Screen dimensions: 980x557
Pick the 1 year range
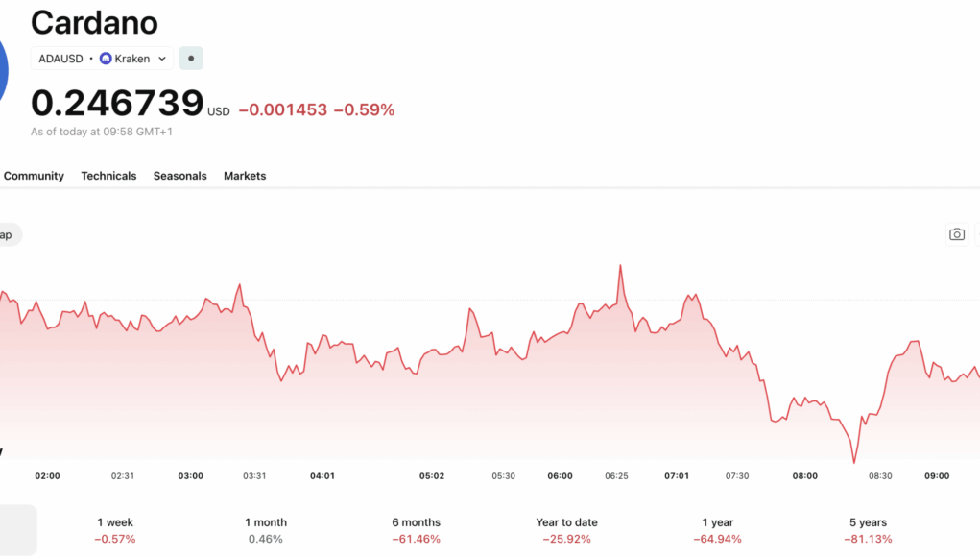pyautogui.click(x=717, y=530)
